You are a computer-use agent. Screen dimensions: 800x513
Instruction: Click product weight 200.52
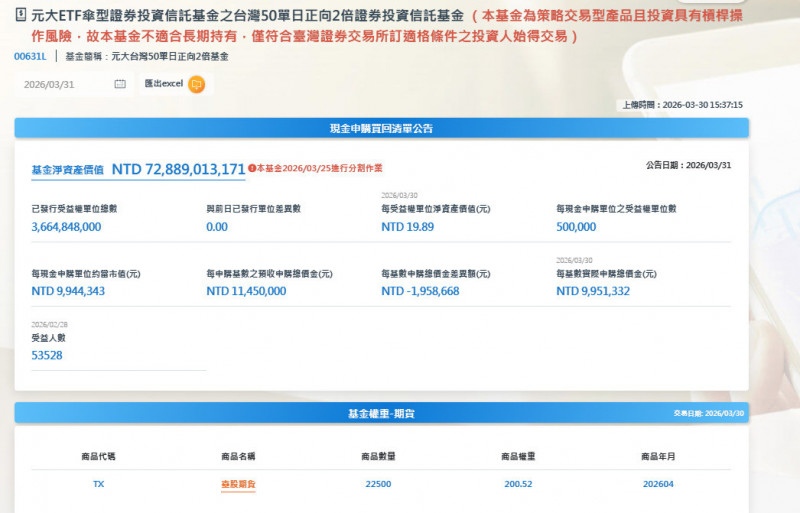(x=518, y=484)
